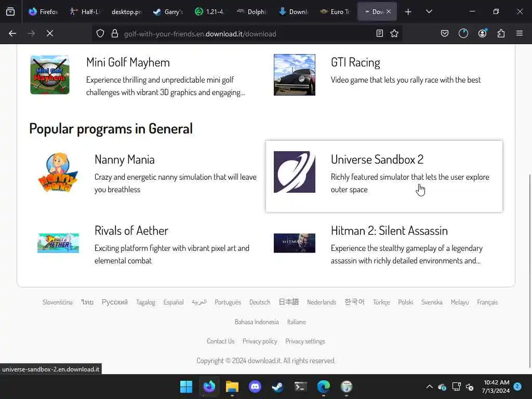The height and width of the screenshot is (399, 532).
Task: Open Windows Start menu
Action: point(186,387)
